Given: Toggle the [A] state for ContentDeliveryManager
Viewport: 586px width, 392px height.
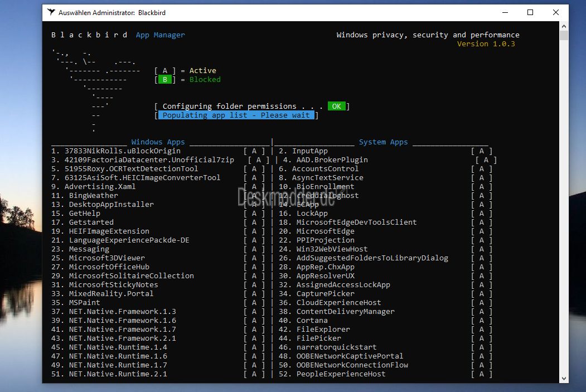Looking at the screenshot, I should (x=481, y=312).
